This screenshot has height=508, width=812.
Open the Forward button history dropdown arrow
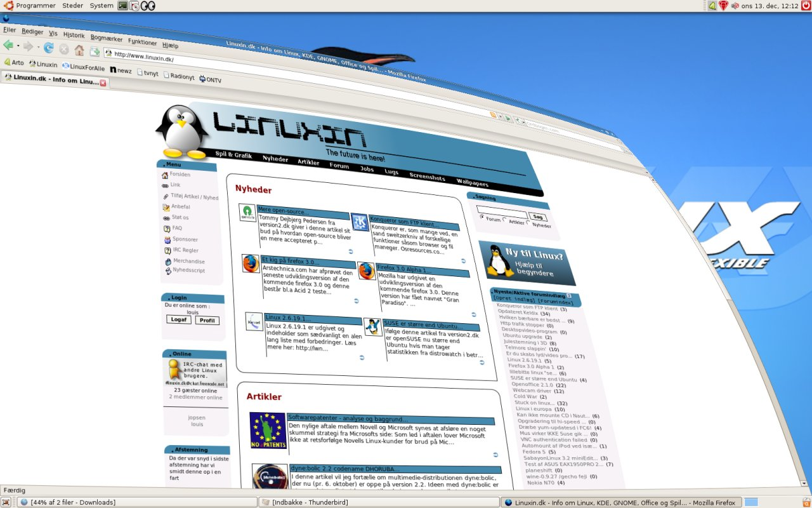click(37, 47)
